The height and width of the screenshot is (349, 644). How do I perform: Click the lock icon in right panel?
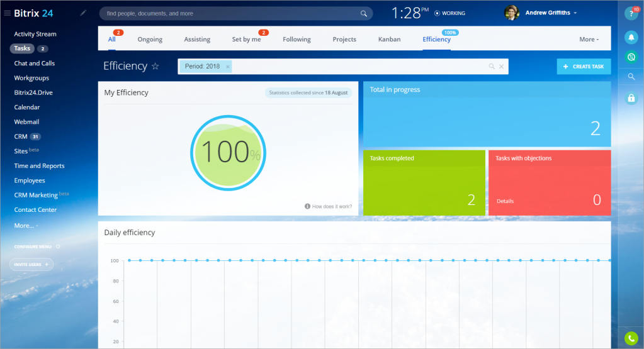631,98
